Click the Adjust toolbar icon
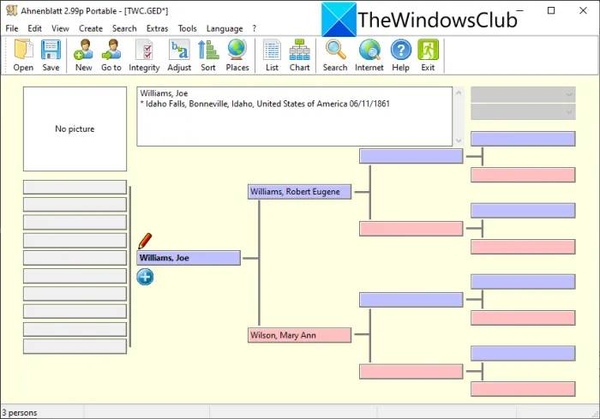 (x=179, y=50)
